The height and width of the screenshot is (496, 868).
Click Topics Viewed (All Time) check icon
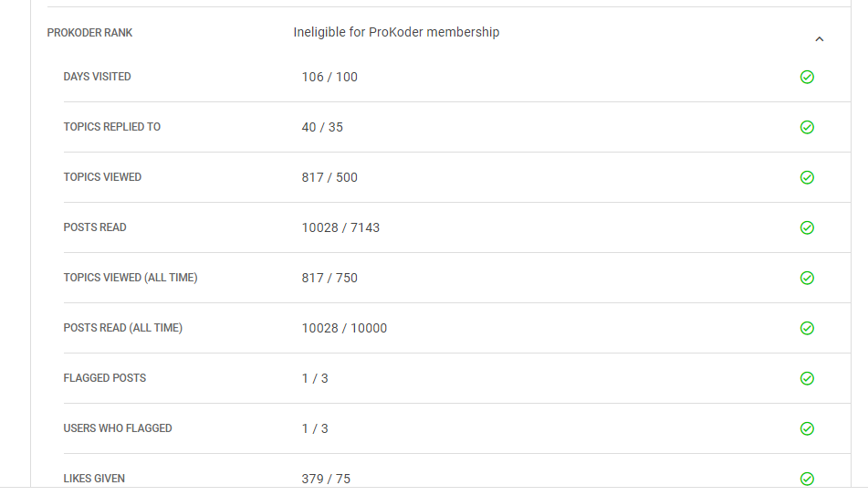(807, 278)
